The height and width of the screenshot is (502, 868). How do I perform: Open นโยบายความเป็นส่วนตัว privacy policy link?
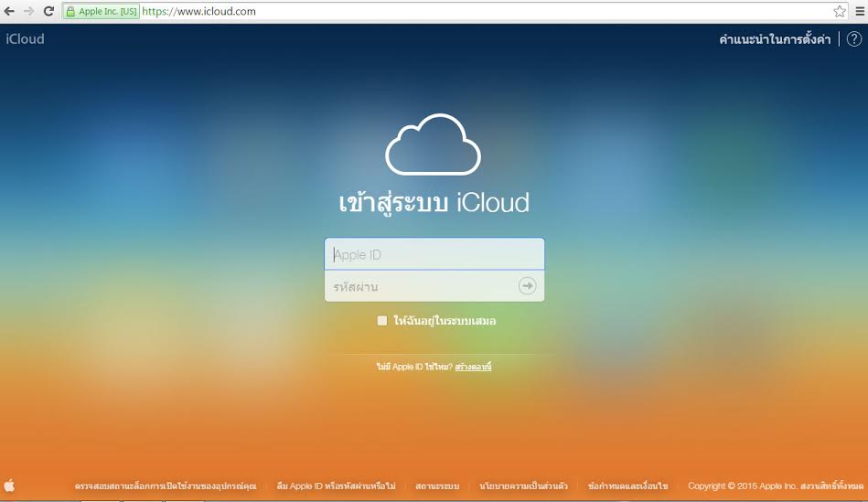tap(524, 486)
